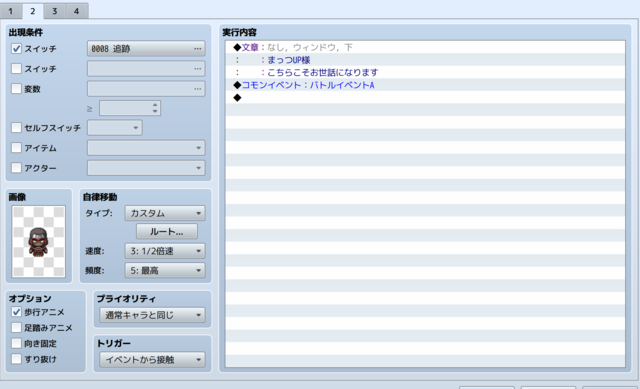Enable the second スイッチ condition checkbox
The height and width of the screenshot is (389, 640).
click(16, 69)
